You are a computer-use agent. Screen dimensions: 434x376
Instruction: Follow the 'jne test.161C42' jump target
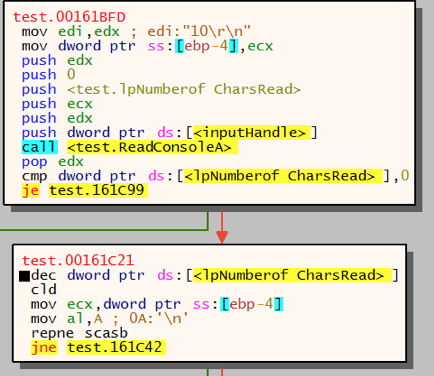click(116, 347)
